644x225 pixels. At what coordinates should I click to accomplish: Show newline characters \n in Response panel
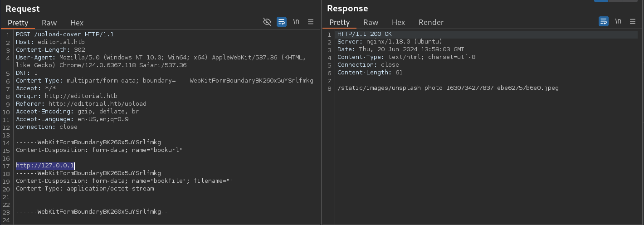[618, 21]
